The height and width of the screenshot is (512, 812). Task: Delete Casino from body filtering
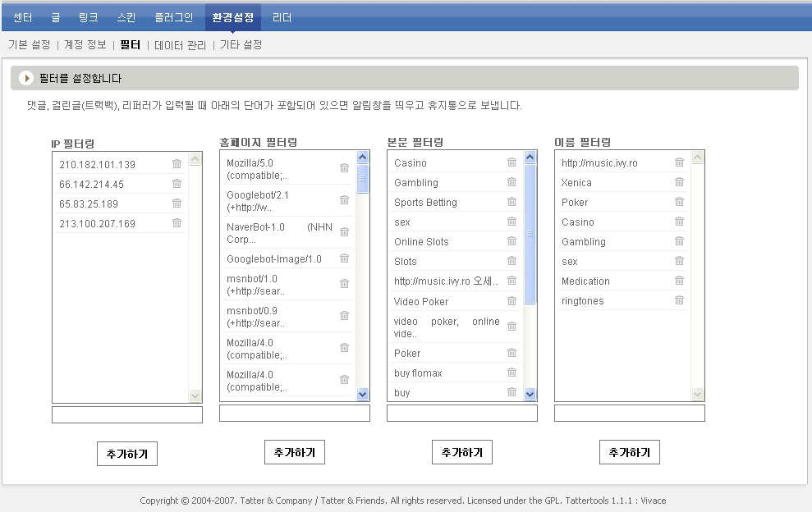pos(512,162)
